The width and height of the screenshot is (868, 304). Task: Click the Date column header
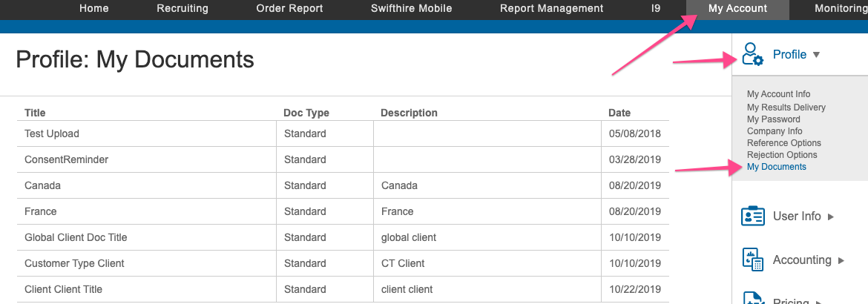619,113
